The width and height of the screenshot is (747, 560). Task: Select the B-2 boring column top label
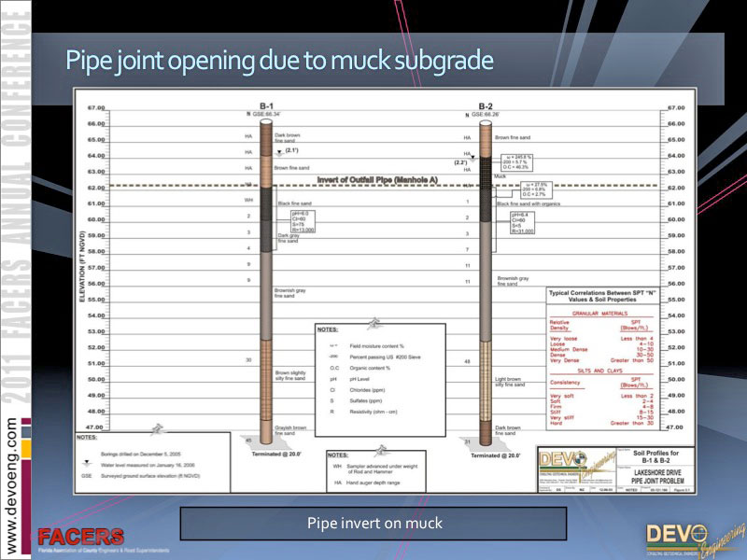click(x=486, y=105)
